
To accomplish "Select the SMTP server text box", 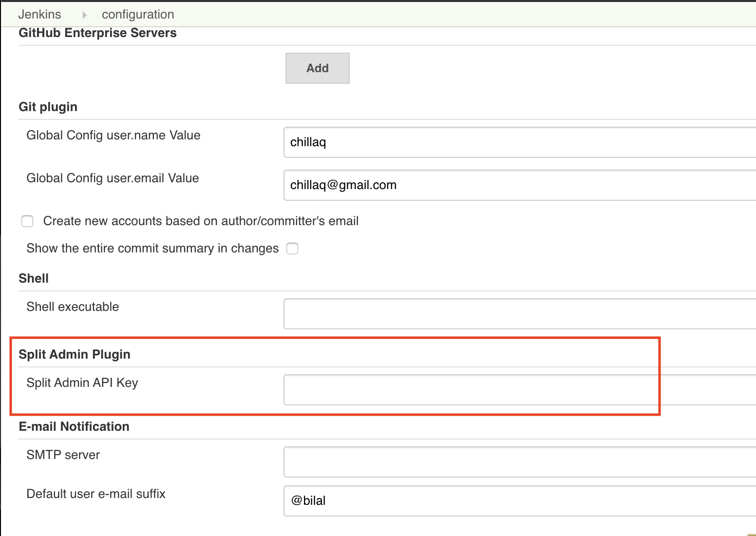I will pyautogui.click(x=519, y=462).
